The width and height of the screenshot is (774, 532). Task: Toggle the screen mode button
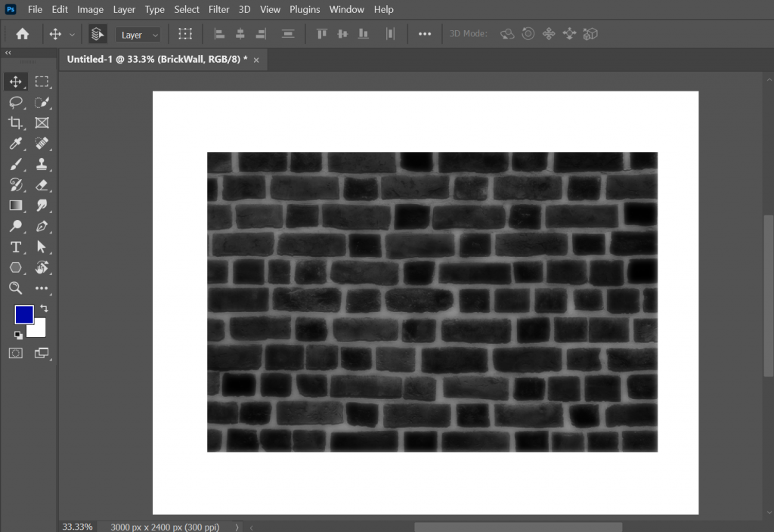[x=42, y=352]
